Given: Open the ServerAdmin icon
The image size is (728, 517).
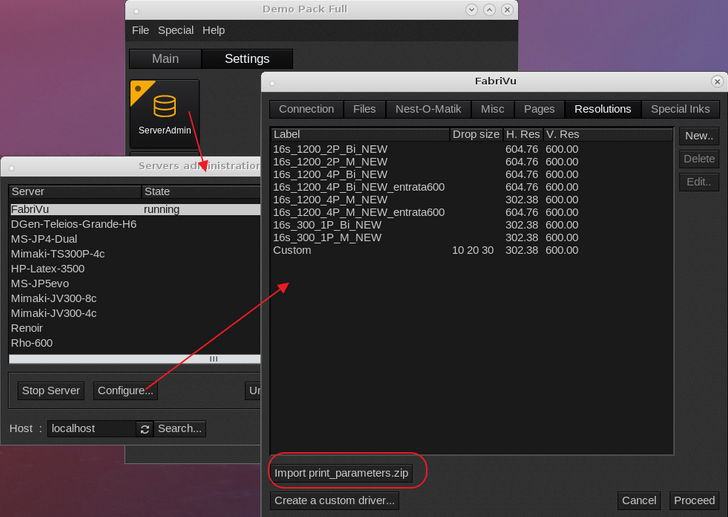Looking at the screenshot, I should tap(164, 112).
